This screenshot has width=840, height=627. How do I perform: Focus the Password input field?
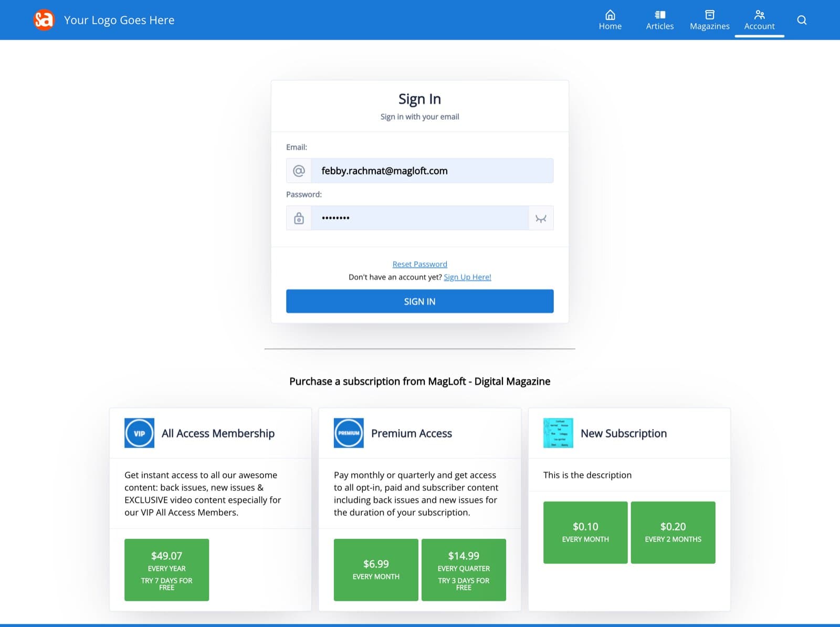[419, 218]
